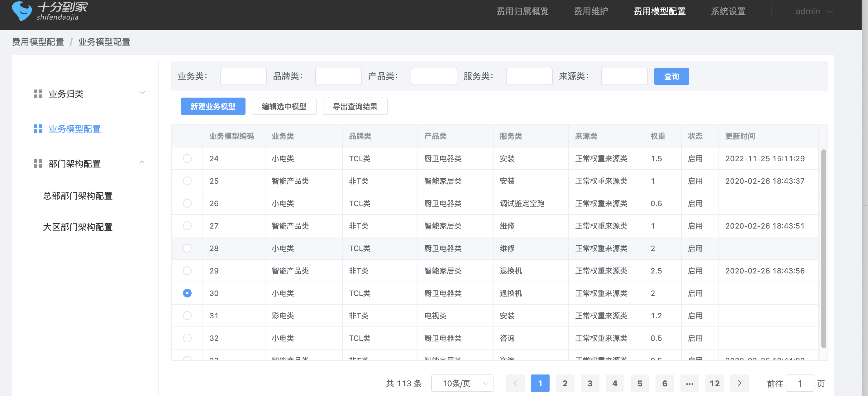Click 费用模型配置 breadcrumb link
The width and height of the screenshot is (868, 396).
coord(38,42)
